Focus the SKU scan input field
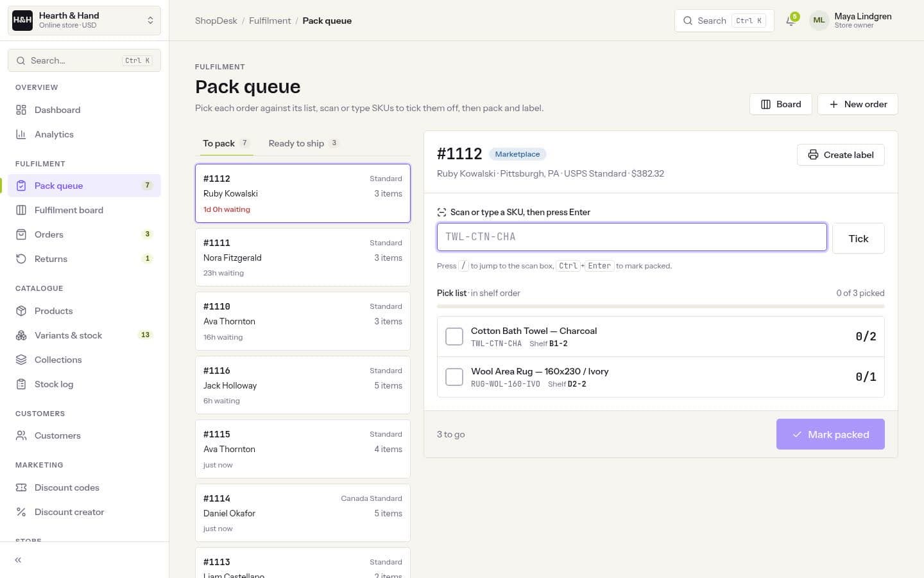Image resolution: width=924 pixels, height=578 pixels. (x=632, y=237)
